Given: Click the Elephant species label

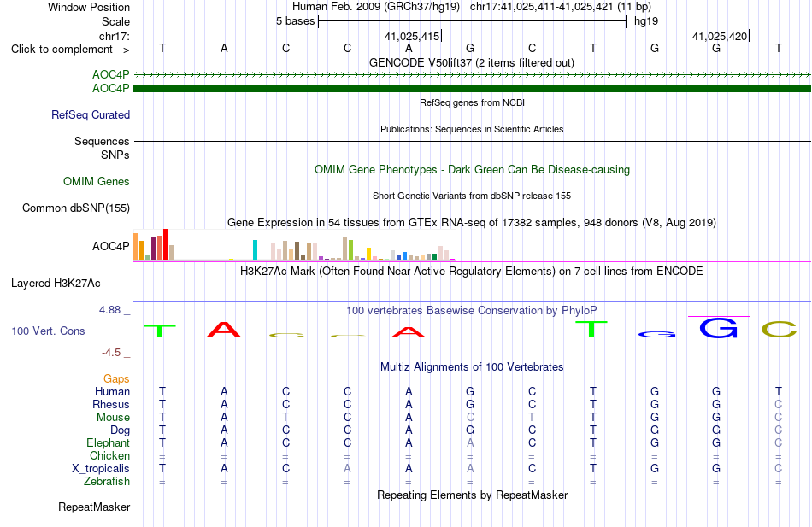Looking at the screenshot, I should 109,443.
